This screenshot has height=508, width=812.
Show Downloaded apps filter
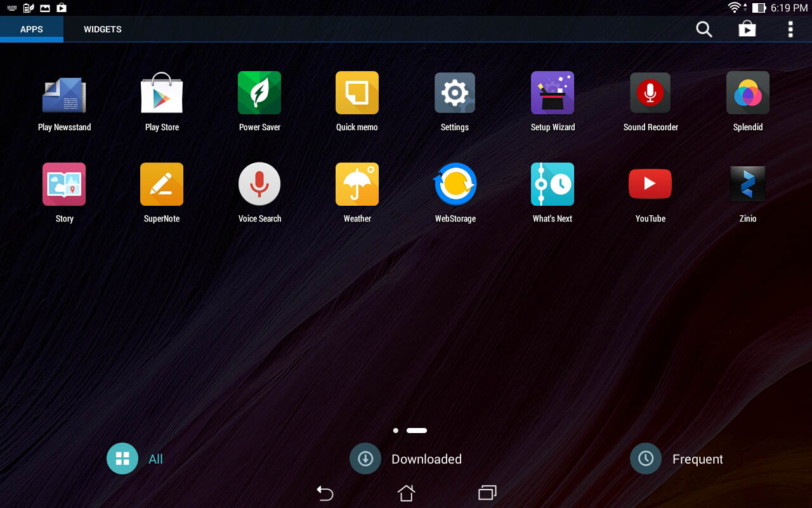click(406, 458)
